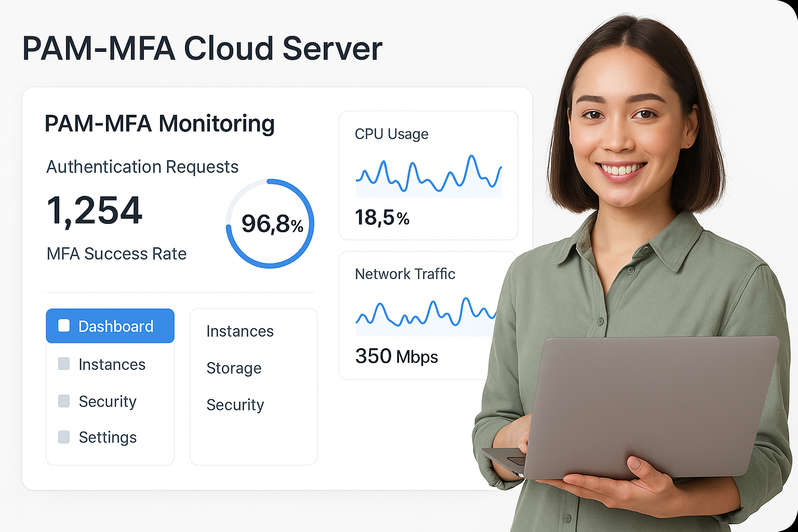798x532 pixels.
Task: Click the PAM-MFA Monitoring heading
Action: [x=159, y=124]
